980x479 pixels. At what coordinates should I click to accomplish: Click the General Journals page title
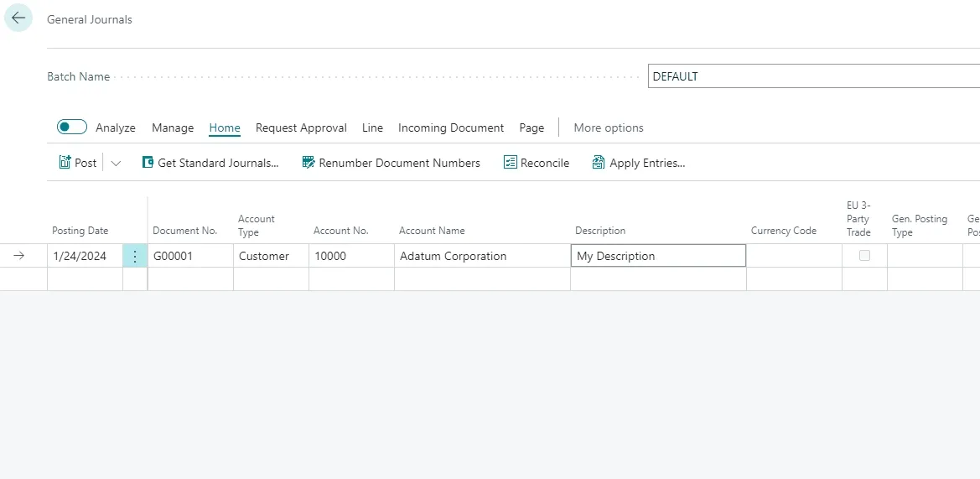point(90,19)
